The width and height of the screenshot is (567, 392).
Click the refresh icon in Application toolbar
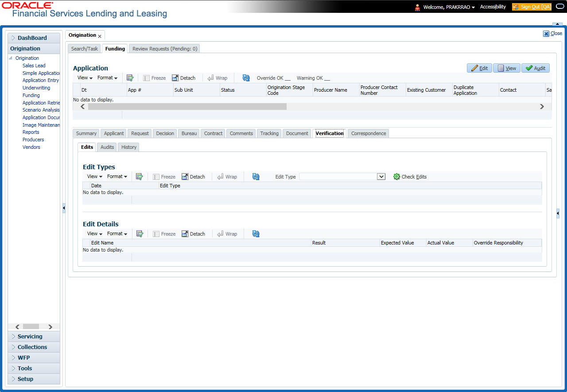tap(246, 78)
